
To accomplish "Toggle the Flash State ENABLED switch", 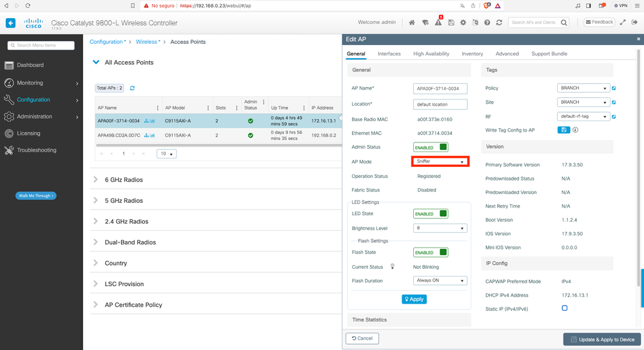I will [431, 252].
